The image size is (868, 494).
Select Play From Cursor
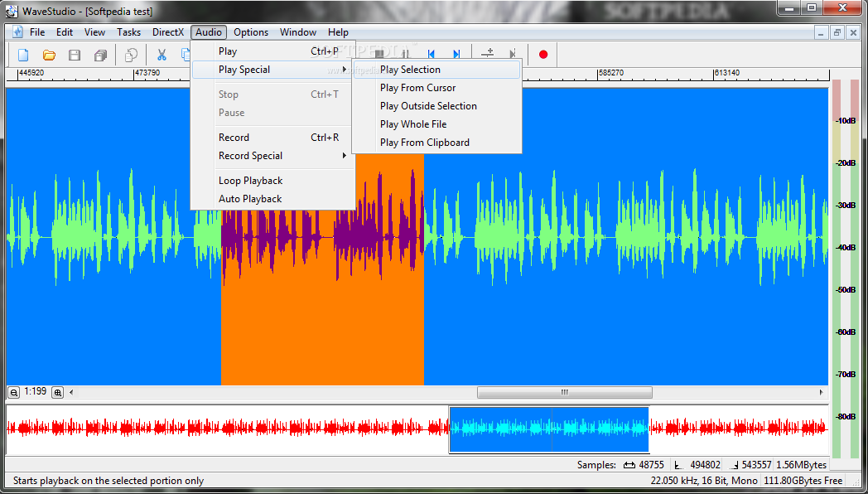coord(436,88)
